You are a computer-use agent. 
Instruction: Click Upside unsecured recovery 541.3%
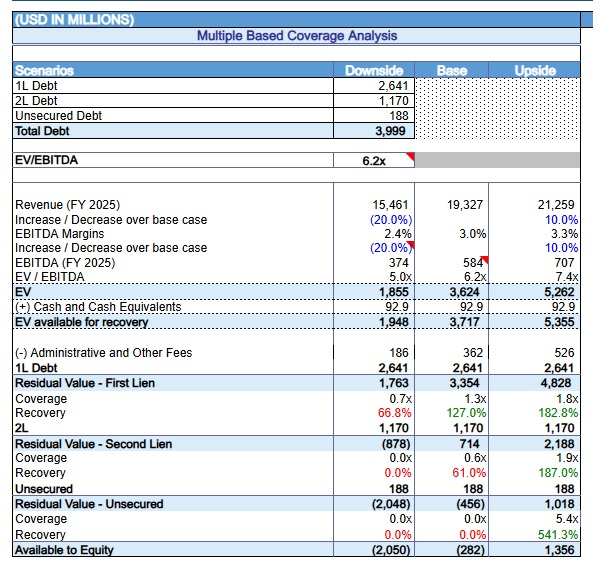pyautogui.click(x=558, y=535)
